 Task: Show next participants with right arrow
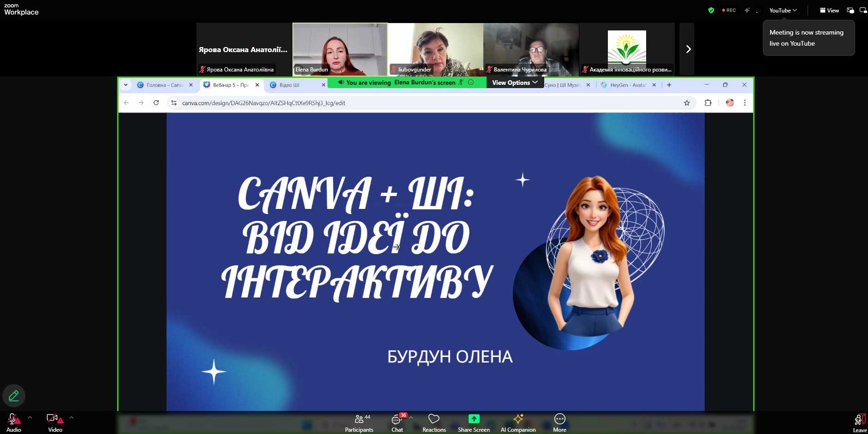click(688, 49)
